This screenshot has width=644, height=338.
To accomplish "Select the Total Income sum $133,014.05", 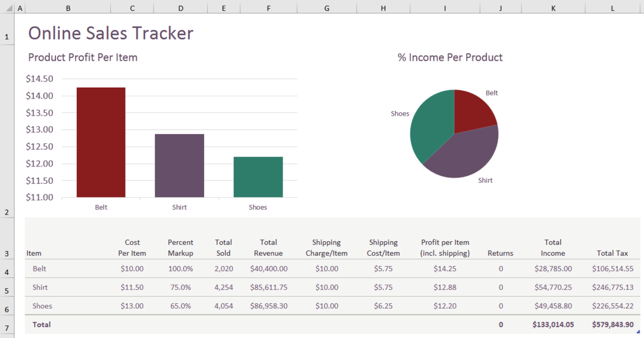I will click(x=553, y=325).
